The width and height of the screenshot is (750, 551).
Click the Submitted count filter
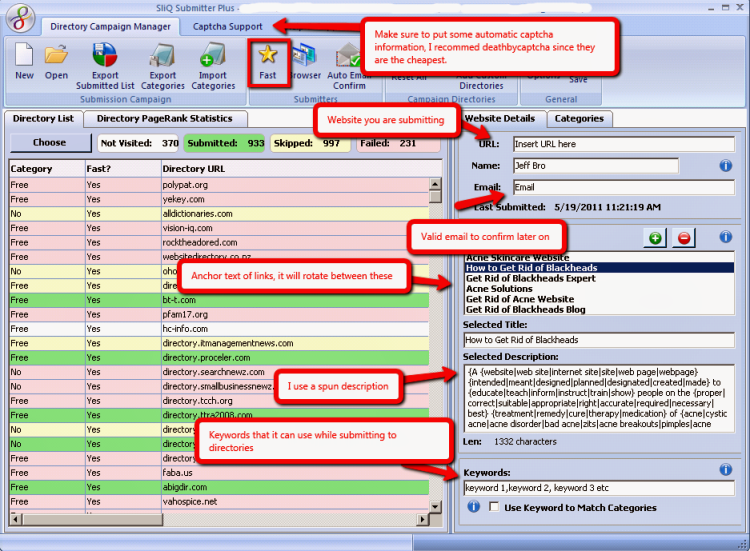pos(225,143)
